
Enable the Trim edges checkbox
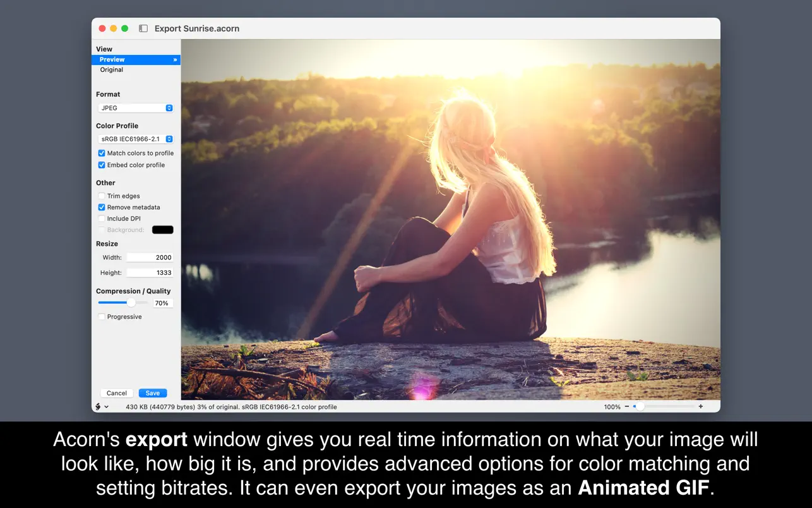tap(102, 196)
